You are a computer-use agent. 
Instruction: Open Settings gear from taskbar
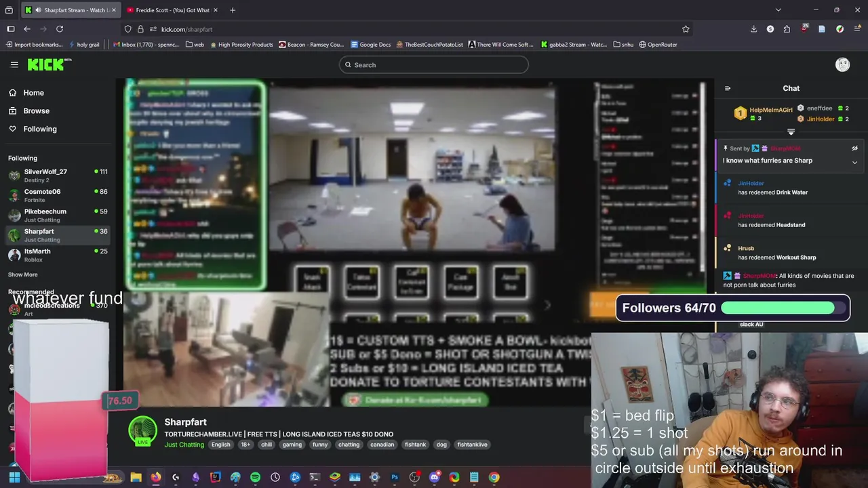374,477
